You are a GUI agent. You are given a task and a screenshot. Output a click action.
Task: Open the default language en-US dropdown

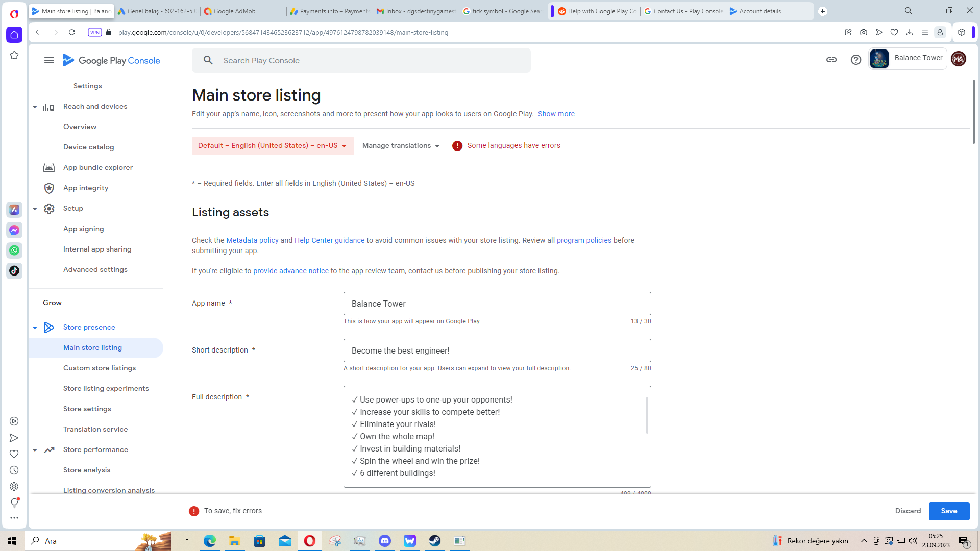click(273, 146)
